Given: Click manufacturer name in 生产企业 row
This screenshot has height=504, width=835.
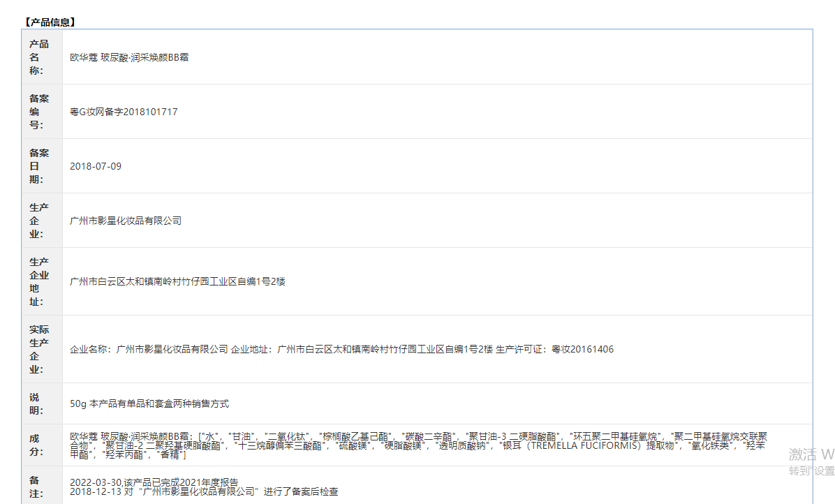Looking at the screenshot, I should pyautogui.click(x=126, y=221).
